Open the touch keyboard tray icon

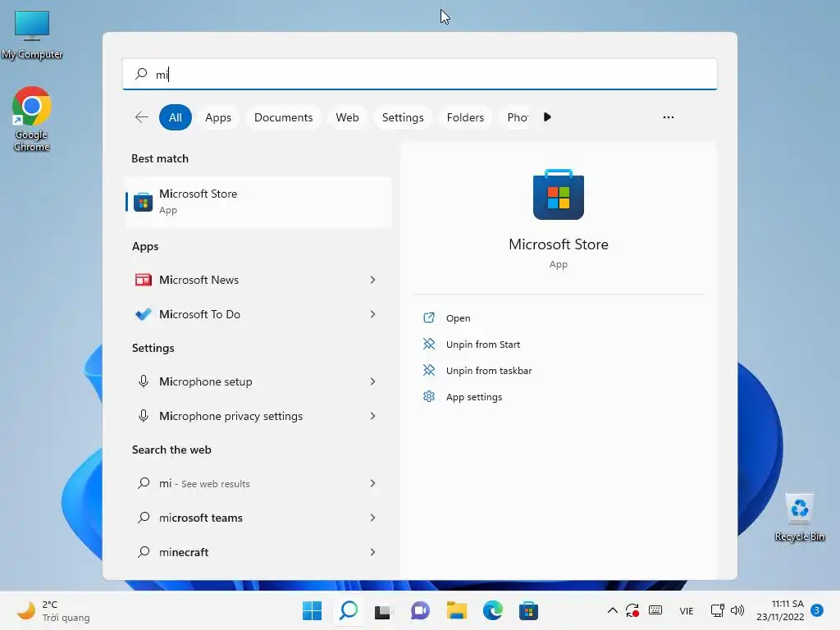click(655, 610)
